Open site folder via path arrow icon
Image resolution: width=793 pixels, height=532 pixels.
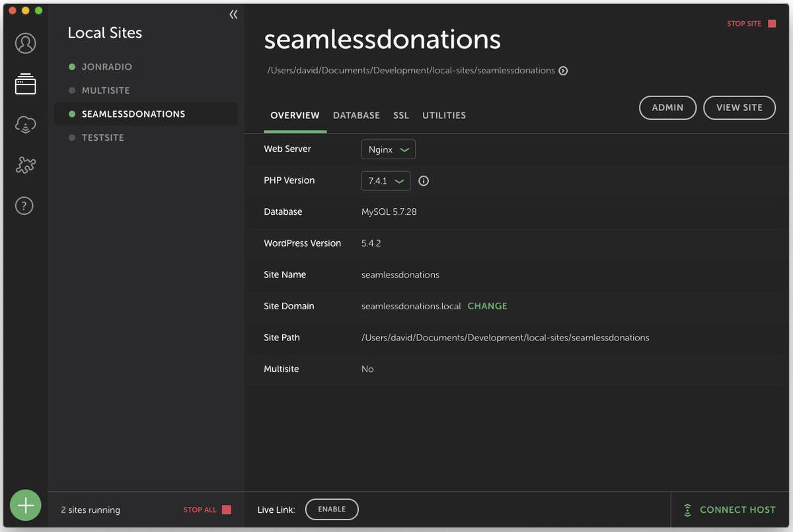click(x=563, y=71)
